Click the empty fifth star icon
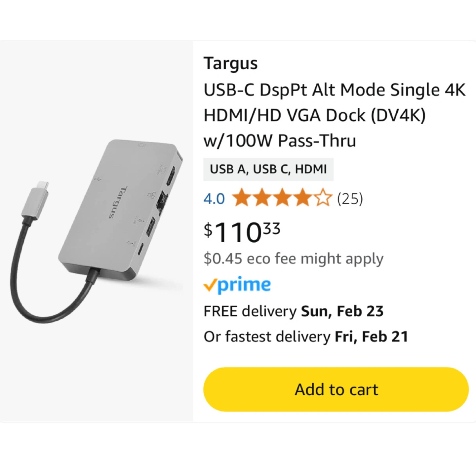The height and width of the screenshot is (476, 476). [323, 198]
